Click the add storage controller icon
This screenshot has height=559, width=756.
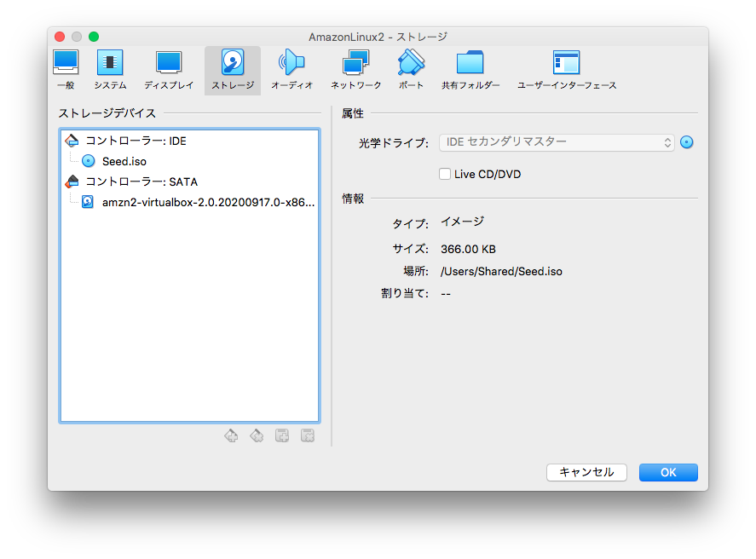231,435
